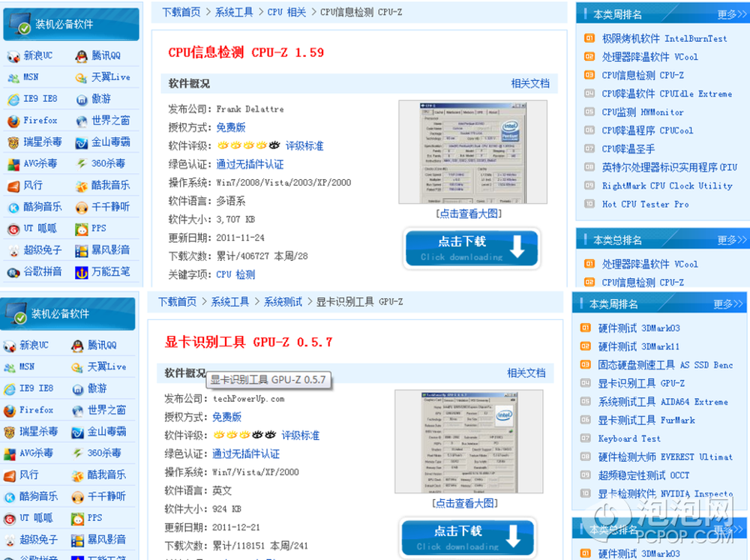Click the AVG杀毒 icon in the CPU-Z page sidebar
Viewport: 750px width, 560px height.
click(x=13, y=164)
